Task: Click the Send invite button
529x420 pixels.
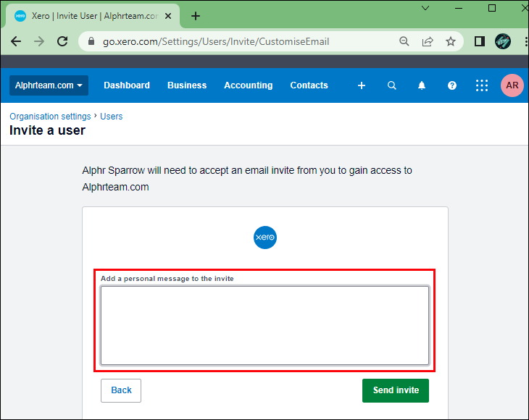Action: (396, 390)
